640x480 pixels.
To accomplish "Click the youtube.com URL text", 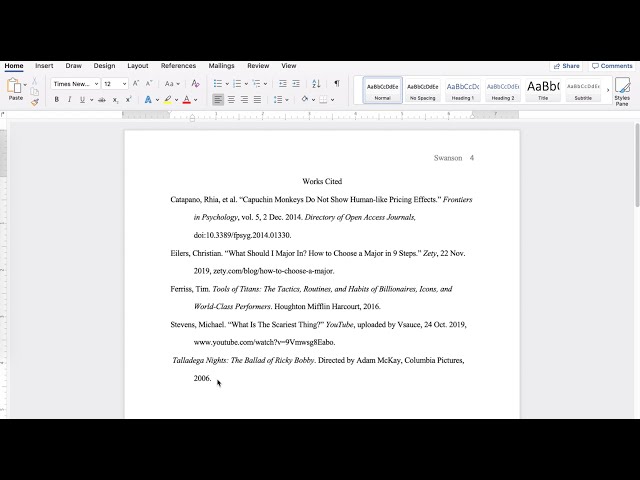I will tap(264, 342).
